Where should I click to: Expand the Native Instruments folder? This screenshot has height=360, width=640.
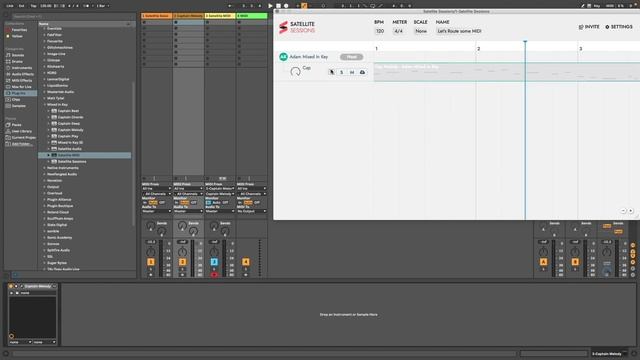click(x=44, y=168)
